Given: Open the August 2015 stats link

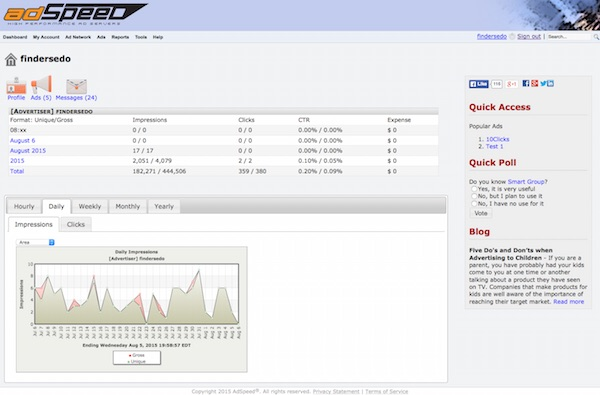Looking at the screenshot, I should (x=28, y=151).
